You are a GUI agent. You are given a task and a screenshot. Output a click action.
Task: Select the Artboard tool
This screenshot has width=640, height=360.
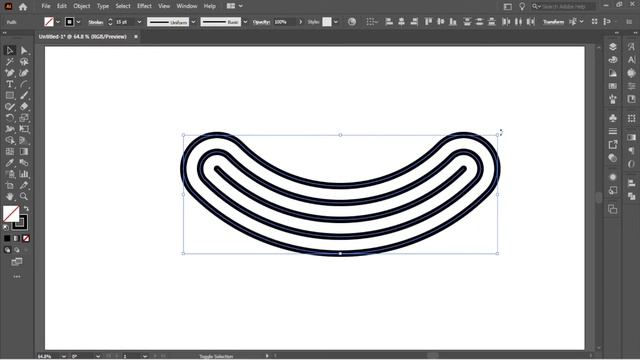(10, 185)
